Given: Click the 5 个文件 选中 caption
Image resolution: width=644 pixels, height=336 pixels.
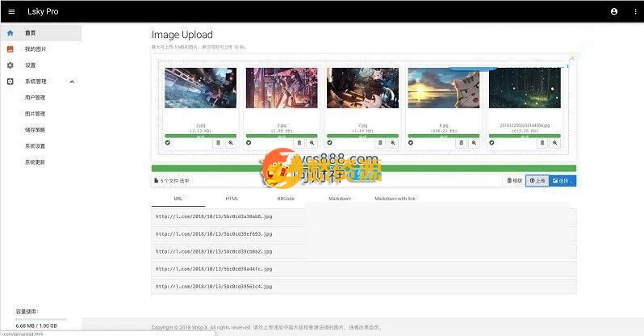Looking at the screenshot, I should coord(172,181).
